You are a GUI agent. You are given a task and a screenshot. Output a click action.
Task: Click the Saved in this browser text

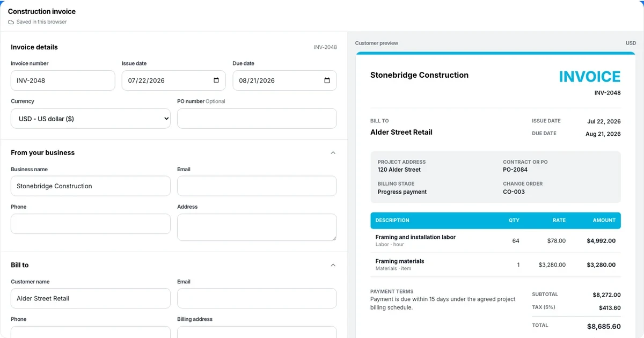42,22
